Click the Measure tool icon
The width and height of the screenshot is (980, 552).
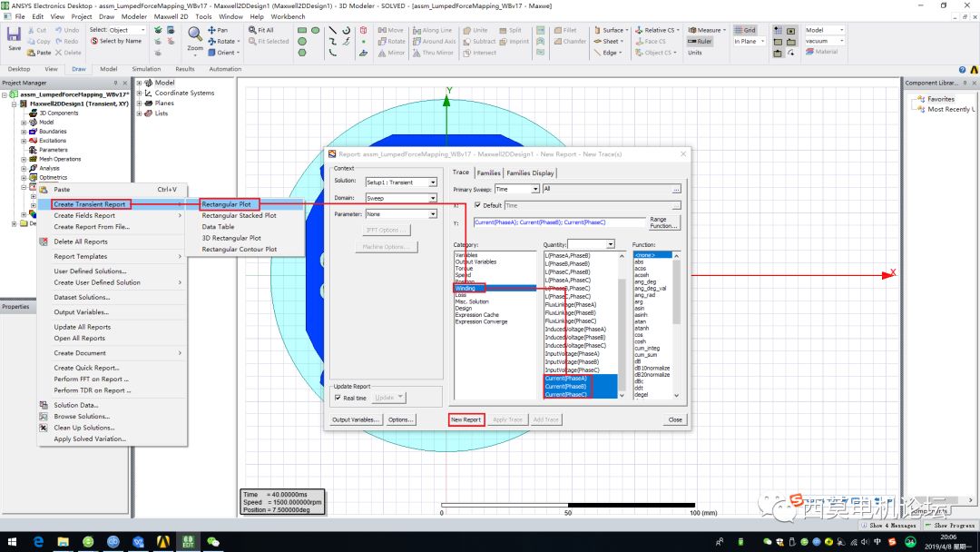pyautogui.click(x=691, y=30)
